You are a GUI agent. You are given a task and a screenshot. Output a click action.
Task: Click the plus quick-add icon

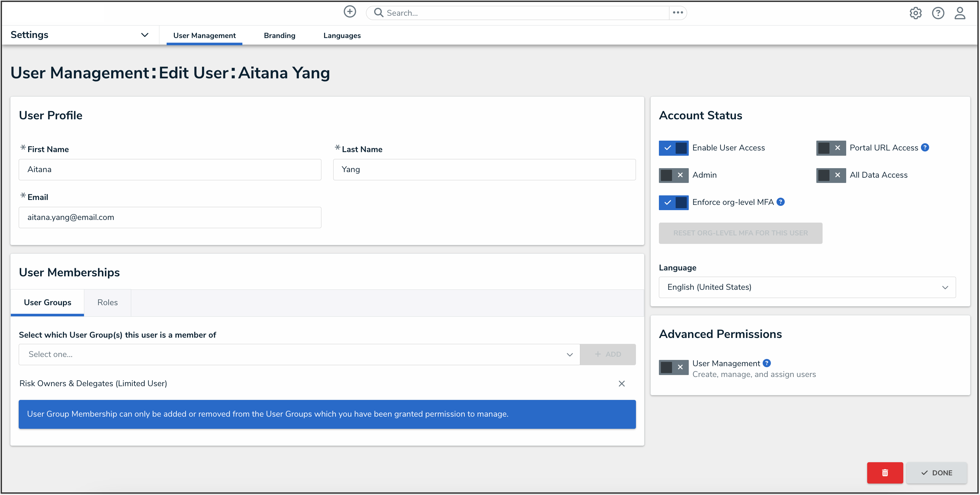[350, 12]
